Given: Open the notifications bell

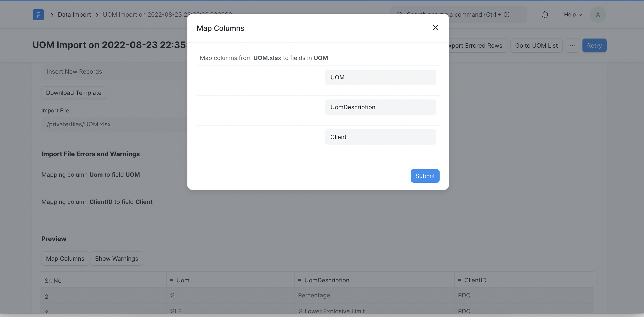Looking at the screenshot, I should 545,15.
